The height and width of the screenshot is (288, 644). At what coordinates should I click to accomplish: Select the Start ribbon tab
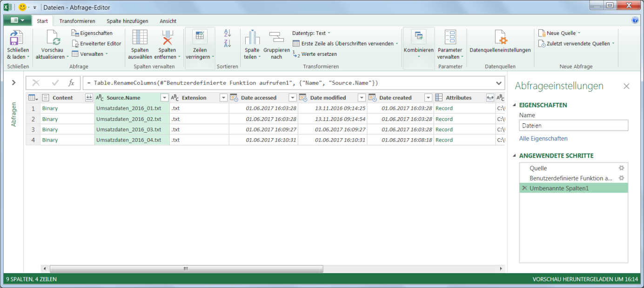pos(42,21)
